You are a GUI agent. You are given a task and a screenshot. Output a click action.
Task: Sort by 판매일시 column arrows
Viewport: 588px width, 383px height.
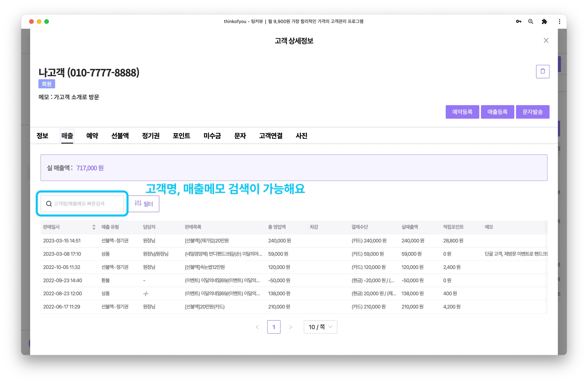point(94,227)
